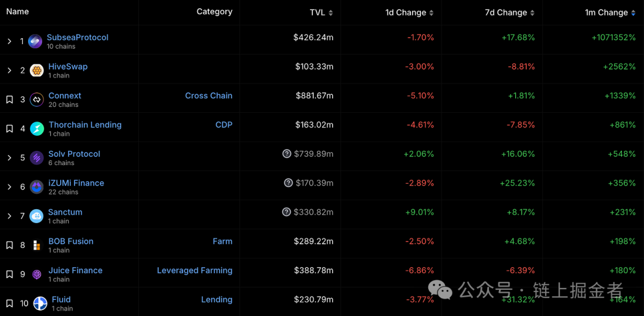Toggle bookmark for Juice Finance

[x=10, y=274]
